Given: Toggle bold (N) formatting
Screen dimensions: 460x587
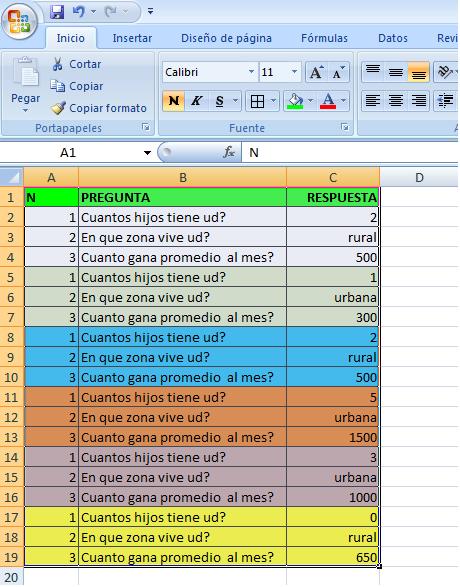Looking at the screenshot, I should [173, 101].
